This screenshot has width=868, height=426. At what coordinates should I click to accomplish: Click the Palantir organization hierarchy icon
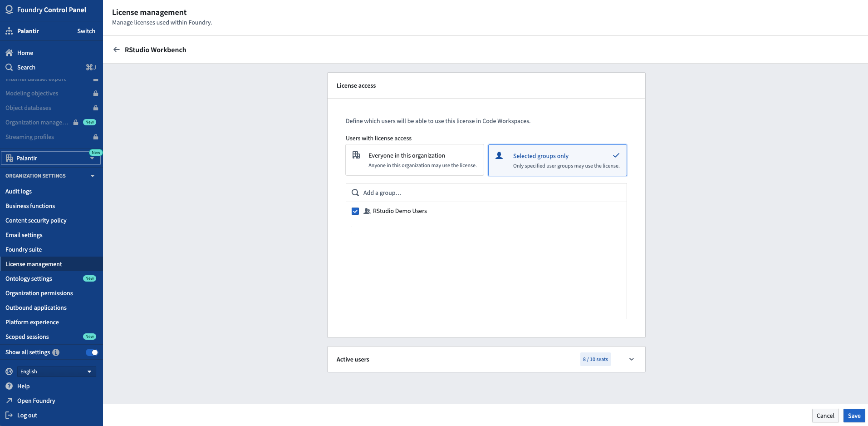[x=9, y=31]
